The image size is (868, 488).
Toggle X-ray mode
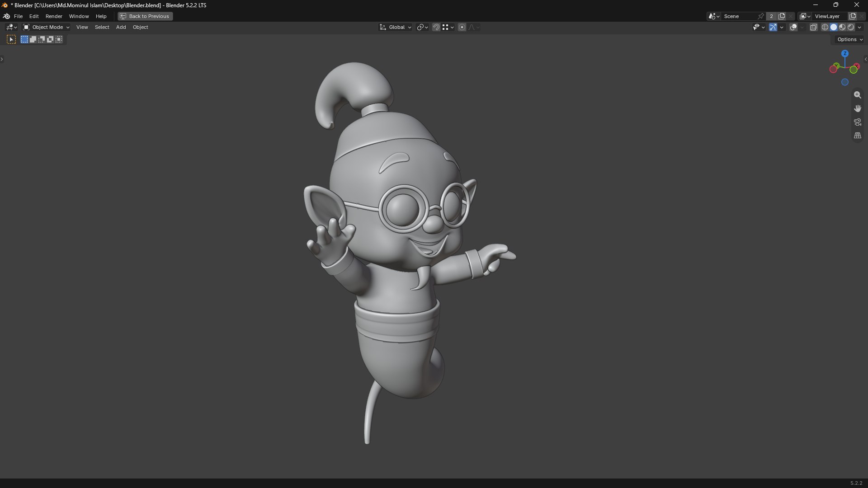point(813,27)
